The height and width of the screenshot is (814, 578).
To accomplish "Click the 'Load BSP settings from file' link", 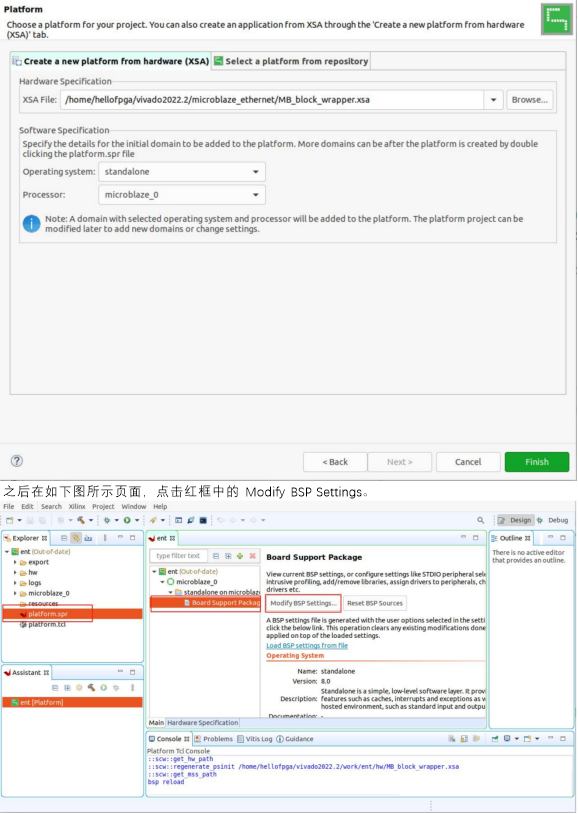I will pyautogui.click(x=307, y=645).
